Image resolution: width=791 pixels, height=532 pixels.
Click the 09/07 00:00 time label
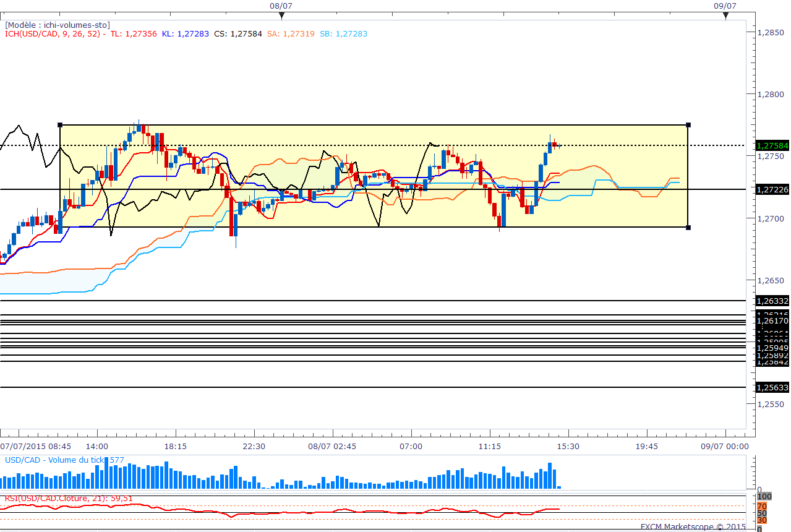pyautogui.click(x=724, y=446)
